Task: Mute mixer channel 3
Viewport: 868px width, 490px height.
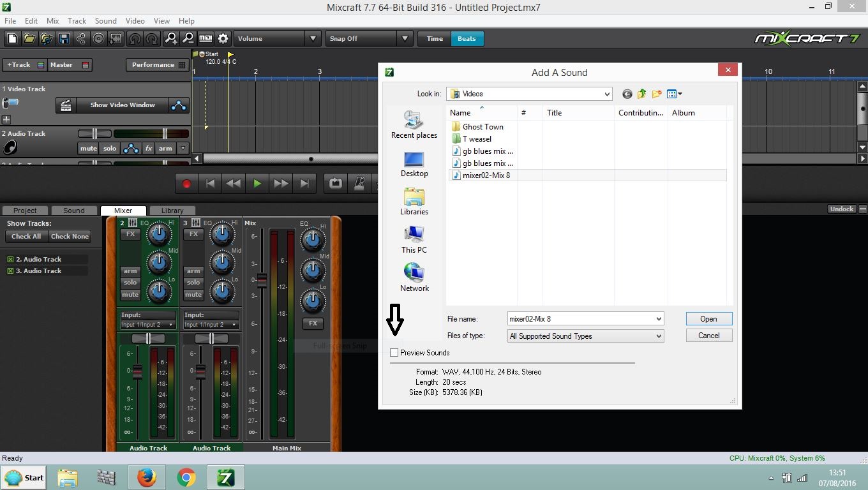Action: pos(193,295)
